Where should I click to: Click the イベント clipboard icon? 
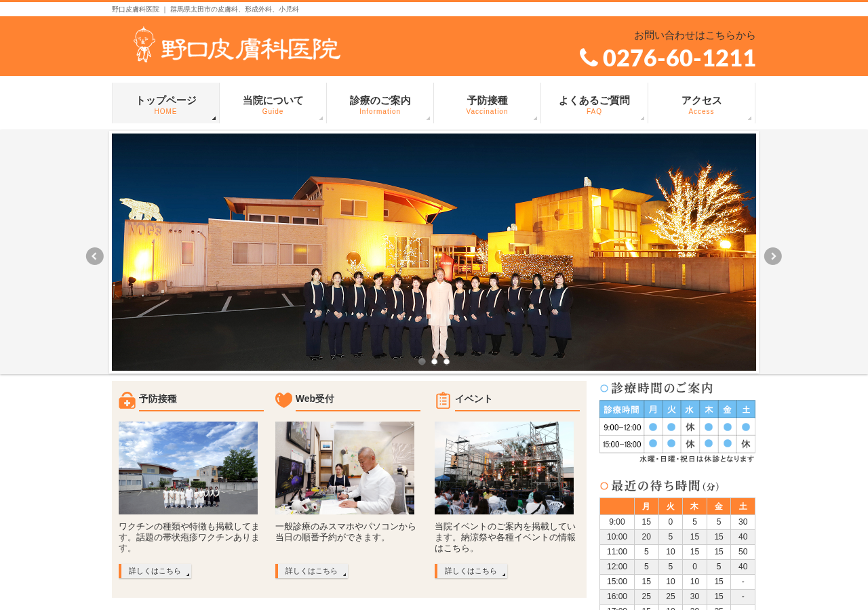[x=443, y=401]
